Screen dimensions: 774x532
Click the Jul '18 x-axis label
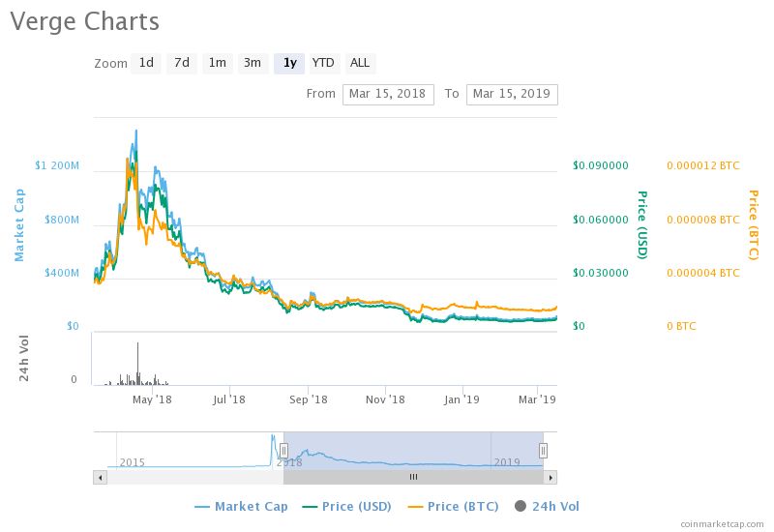pos(229,399)
